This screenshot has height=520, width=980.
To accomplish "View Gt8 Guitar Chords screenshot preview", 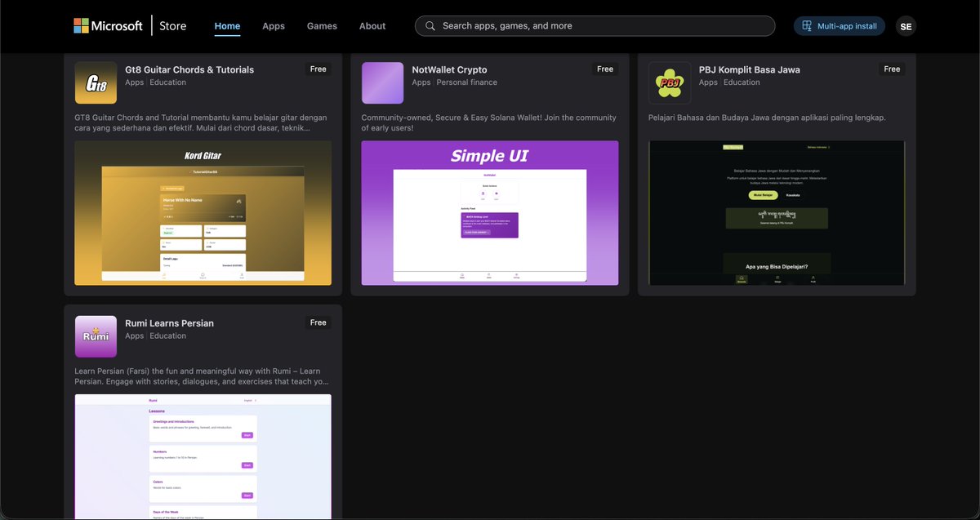I will [203, 213].
